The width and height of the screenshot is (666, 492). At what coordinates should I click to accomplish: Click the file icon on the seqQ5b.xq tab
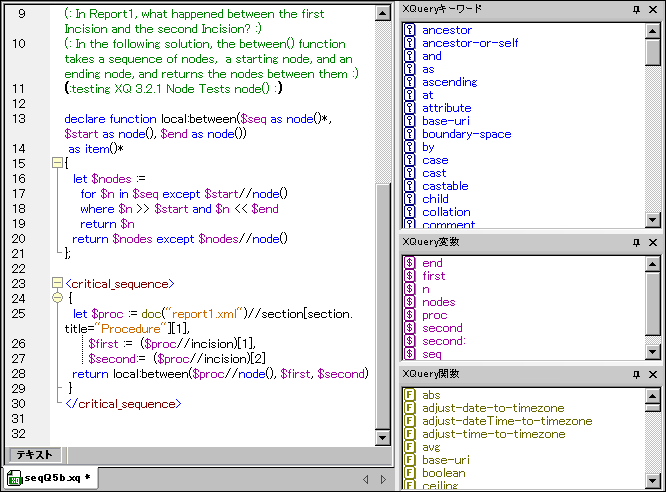tap(15, 478)
